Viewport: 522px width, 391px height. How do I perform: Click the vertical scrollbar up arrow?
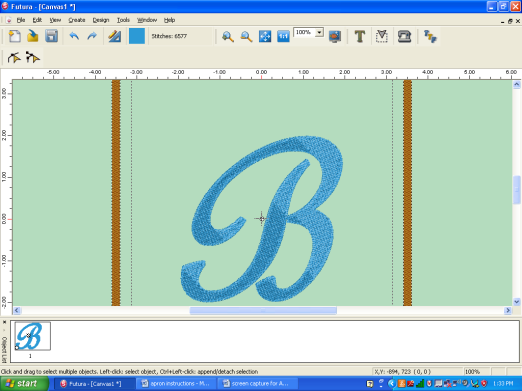tap(516, 85)
